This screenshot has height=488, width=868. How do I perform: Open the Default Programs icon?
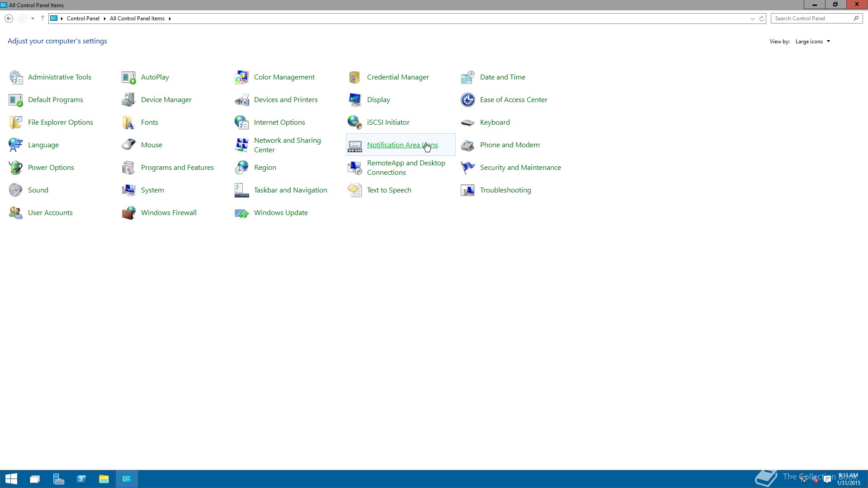(x=16, y=100)
